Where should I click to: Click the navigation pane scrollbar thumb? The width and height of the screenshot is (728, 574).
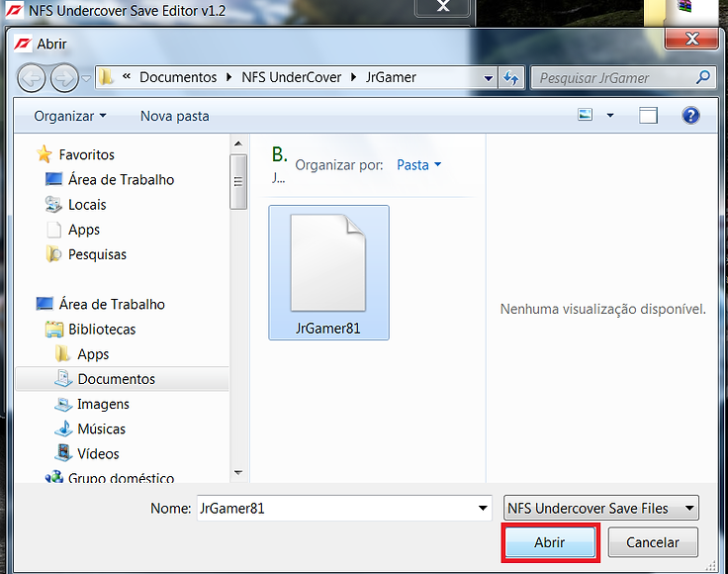pyautogui.click(x=238, y=182)
